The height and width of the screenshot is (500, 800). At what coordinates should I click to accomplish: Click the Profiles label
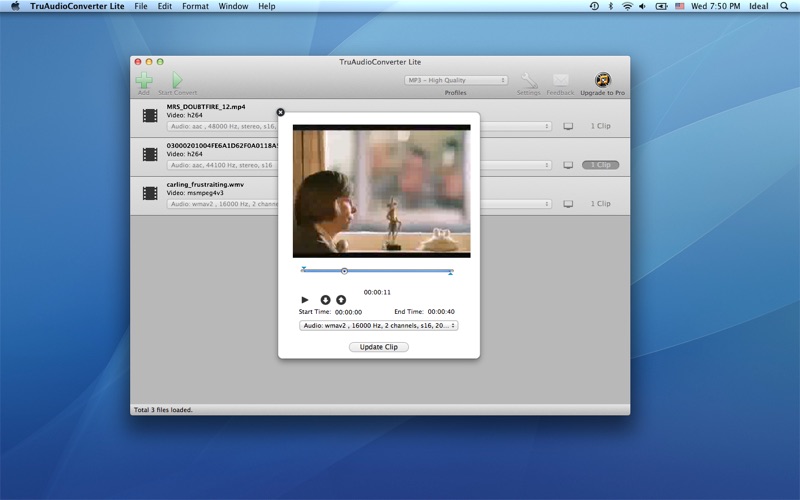pos(456,93)
